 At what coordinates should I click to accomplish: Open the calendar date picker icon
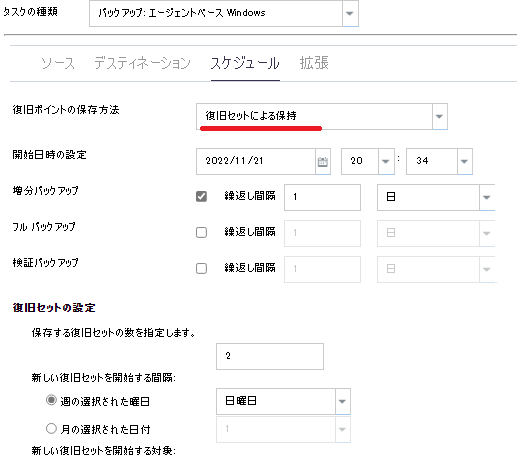click(323, 162)
